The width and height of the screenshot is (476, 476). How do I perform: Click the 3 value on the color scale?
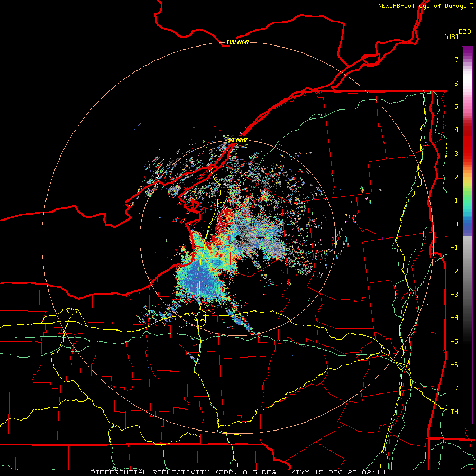456,153
